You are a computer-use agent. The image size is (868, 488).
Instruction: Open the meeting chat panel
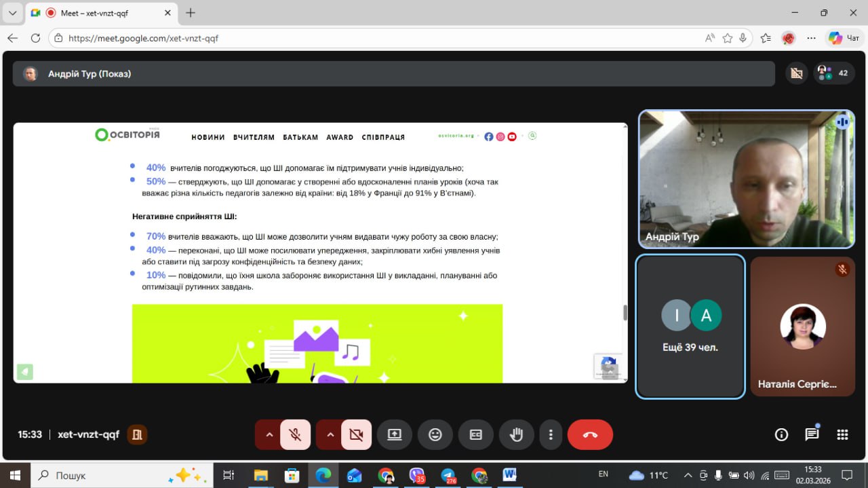[x=812, y=435]
